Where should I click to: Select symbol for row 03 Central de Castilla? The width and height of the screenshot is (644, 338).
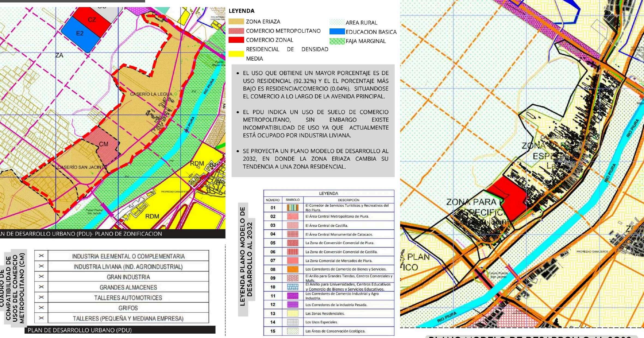293,225
